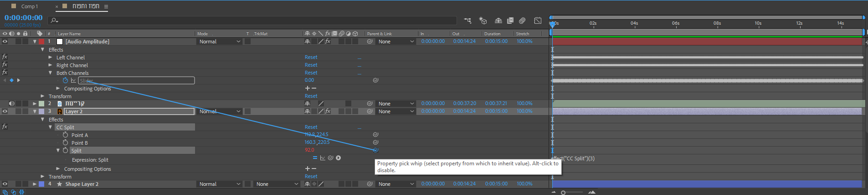This screenshot has width=868, height=195.
Task: Hide Shape Layer 2 with eye toggle
Action: (5, 184)
